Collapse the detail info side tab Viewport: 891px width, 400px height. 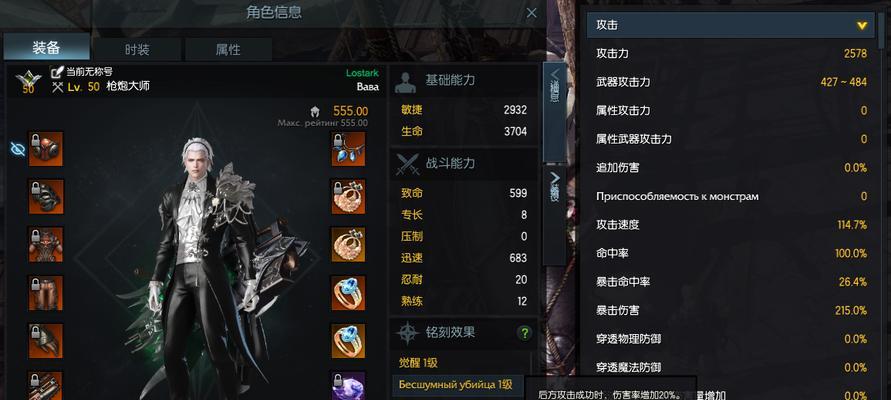[555, 112]
